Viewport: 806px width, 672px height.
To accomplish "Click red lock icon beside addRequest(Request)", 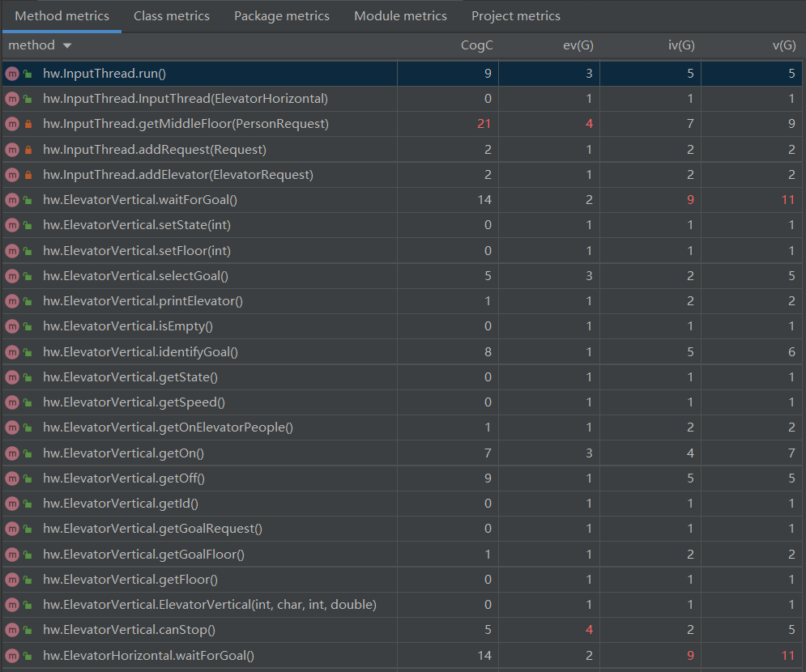I will coord(28,150).
